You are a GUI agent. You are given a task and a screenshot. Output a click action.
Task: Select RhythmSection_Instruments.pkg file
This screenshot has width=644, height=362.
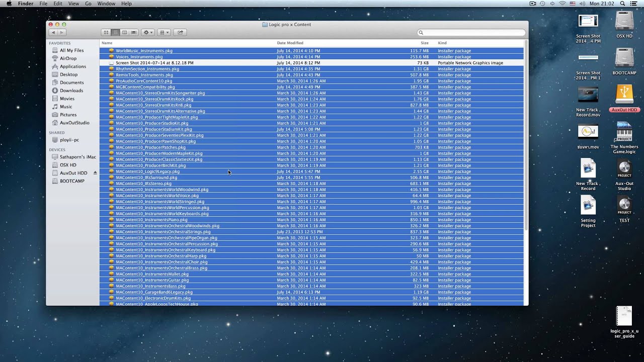pyautogui.click(x=311, y=69)
